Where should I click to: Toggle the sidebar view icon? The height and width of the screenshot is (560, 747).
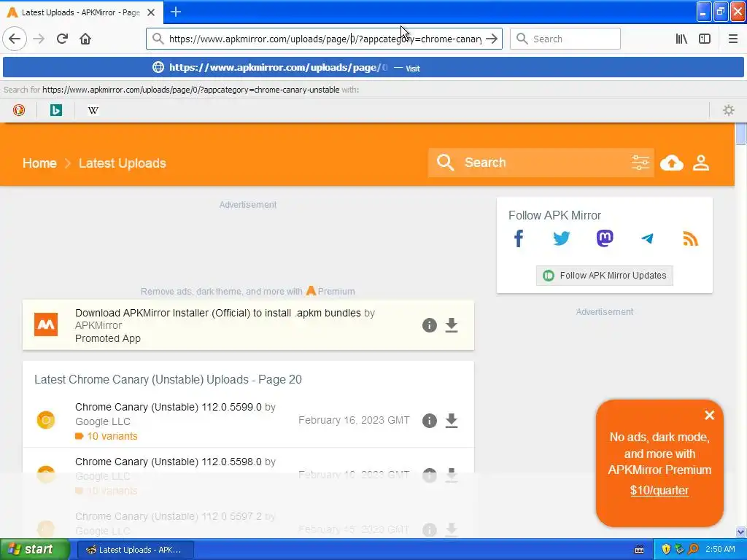705,39
